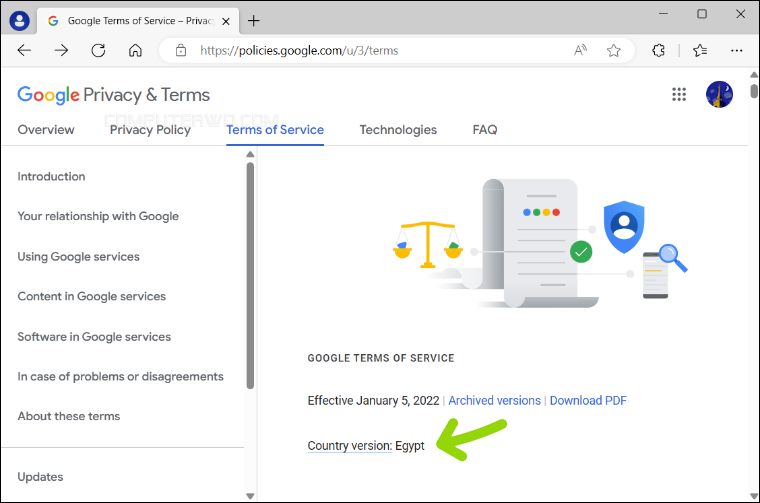
Task: Click page scrollbar up arrow
Action: point(754,75)
